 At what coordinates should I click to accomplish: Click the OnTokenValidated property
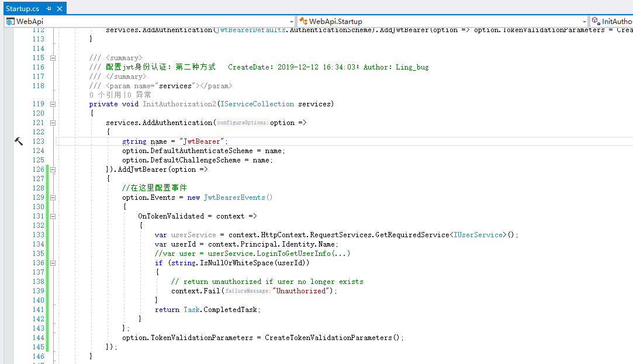point(171,216)
